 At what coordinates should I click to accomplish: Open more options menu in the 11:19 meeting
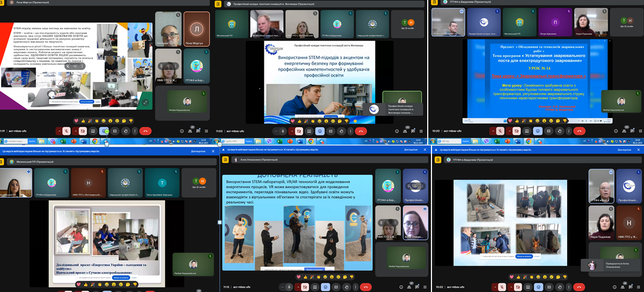pyautogui.click(x=135, y=131)
